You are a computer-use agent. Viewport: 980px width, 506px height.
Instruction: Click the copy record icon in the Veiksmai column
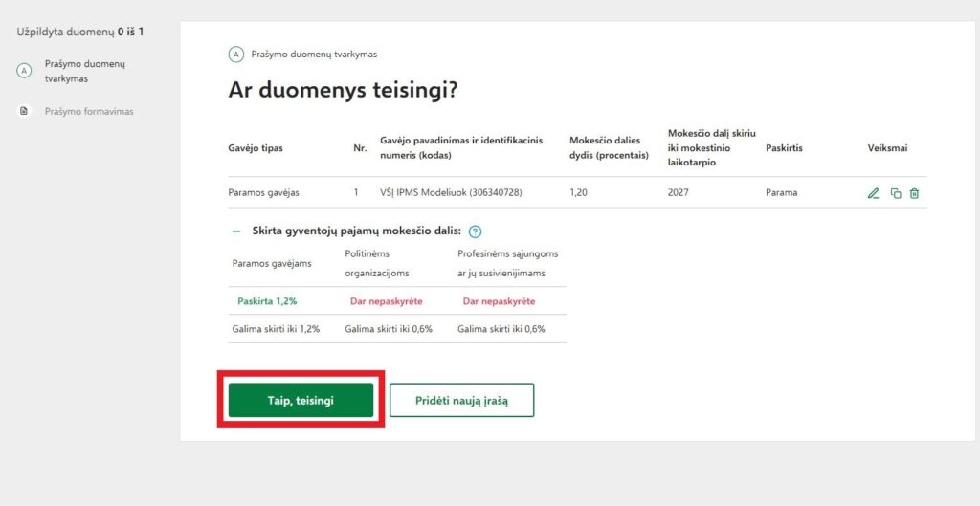coord(896,193)
